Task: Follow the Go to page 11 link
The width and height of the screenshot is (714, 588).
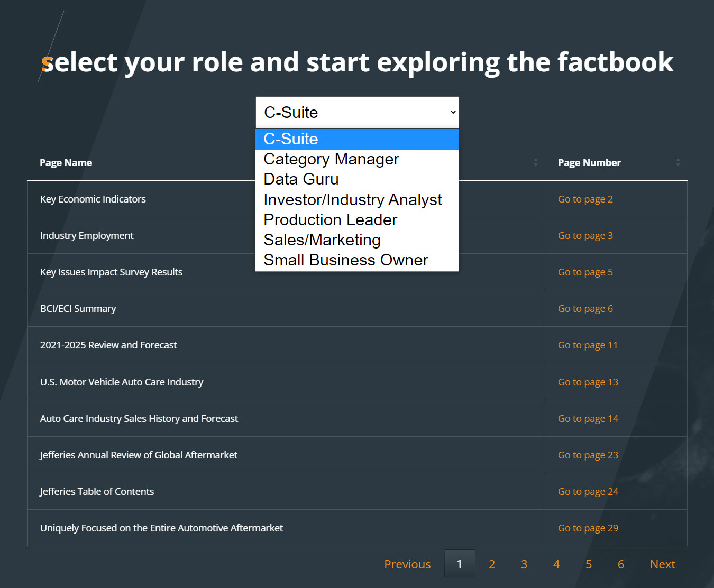Action: 588,345
